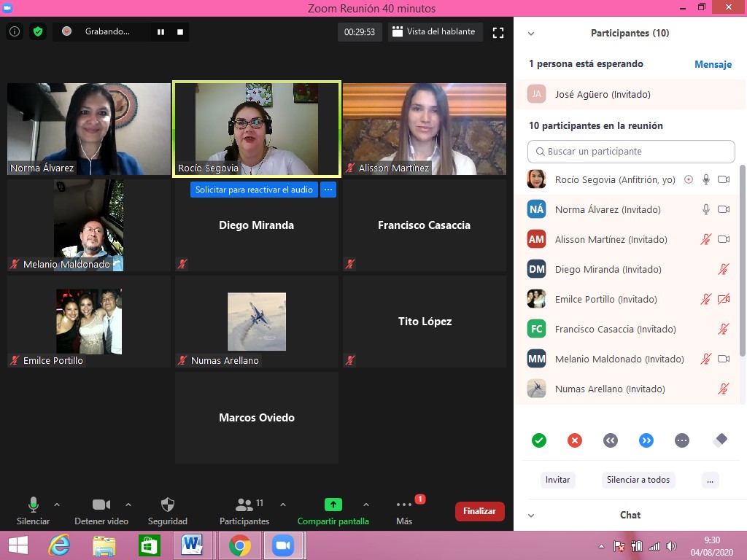The image size is (747, 560).
Task: Pause the recording
Action: pyautogui.click(x=161, y=32)
